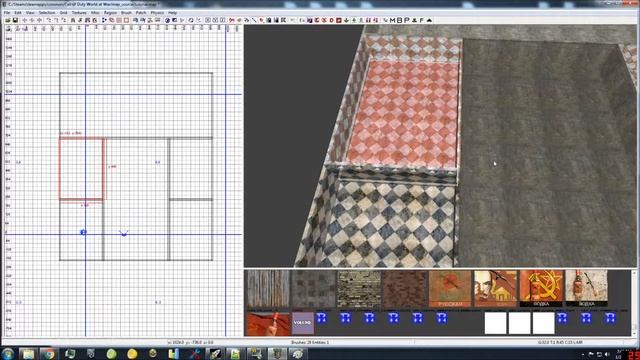Click the green down-arrow toolbar icon

[x=347, y=20]
